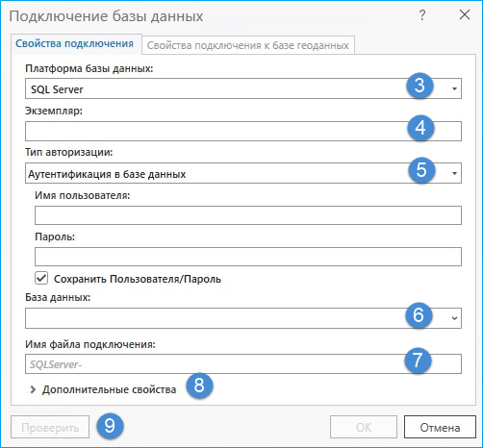This screenshot has width=483, height=448.
Task: Open the Тип авторизации dropdown arrow
Action: click(x=454, y=173)
